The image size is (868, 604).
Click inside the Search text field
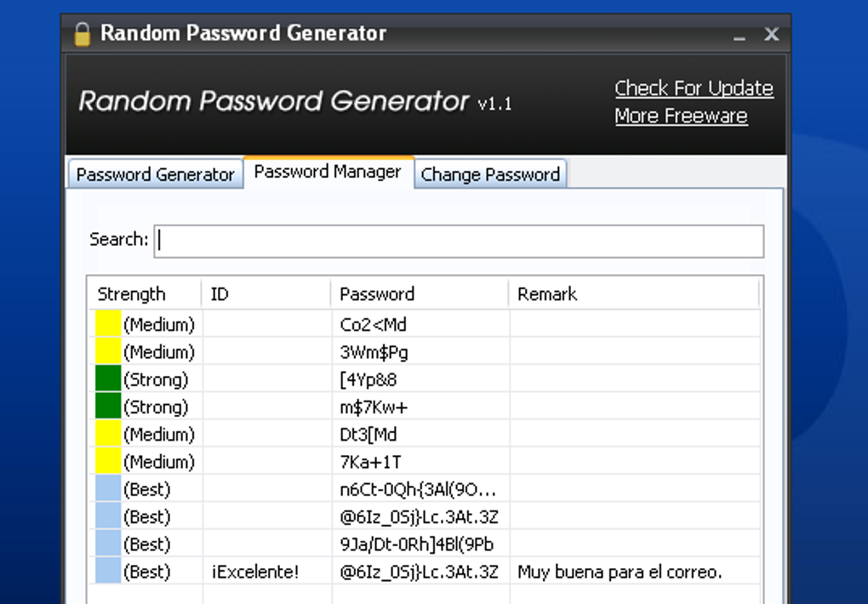click(460, 241)
